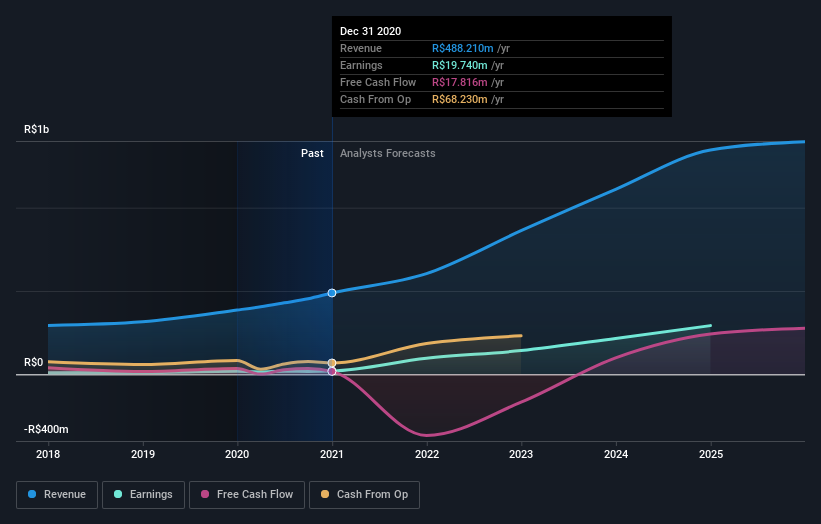This screenshot has height=524, width=821.
Task: Click the pink Free Cash Flow marker at 2021
Action: (x=332, y=371)
